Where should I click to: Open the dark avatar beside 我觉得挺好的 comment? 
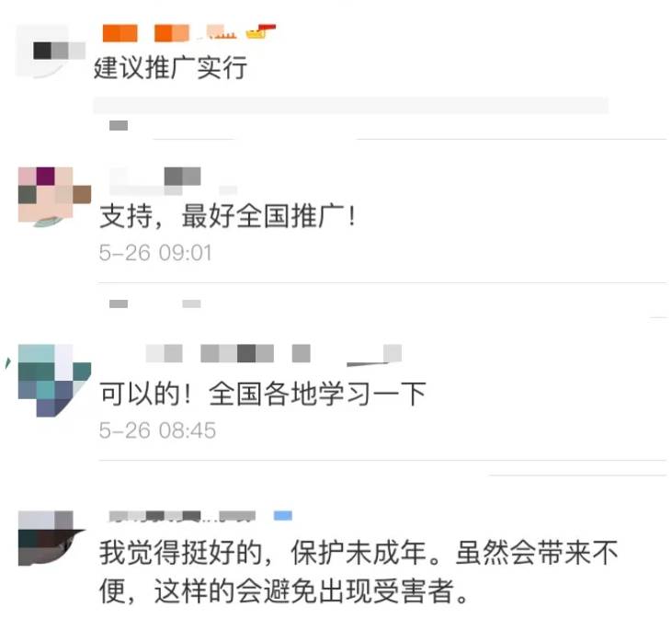pyautogui.click(x=51, y=538)
